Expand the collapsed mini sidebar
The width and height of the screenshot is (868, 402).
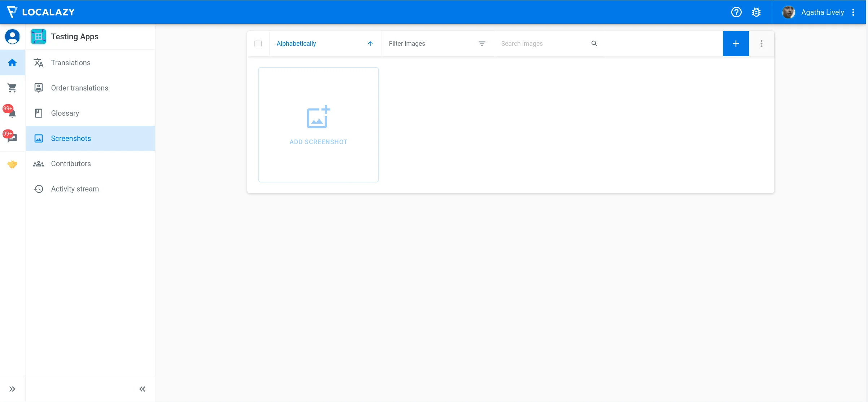pos(12,389)
